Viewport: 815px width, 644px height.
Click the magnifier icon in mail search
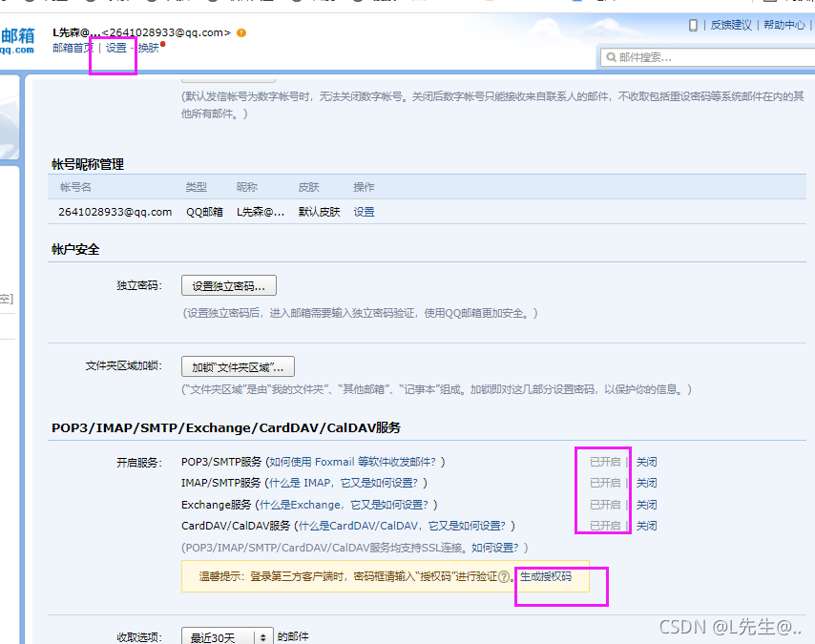[611, 57]
